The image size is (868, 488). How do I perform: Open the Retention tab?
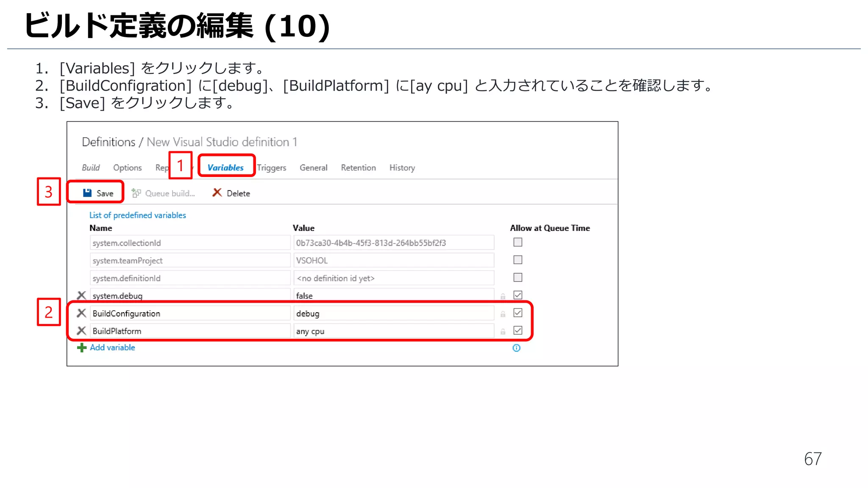click(359, 168)
